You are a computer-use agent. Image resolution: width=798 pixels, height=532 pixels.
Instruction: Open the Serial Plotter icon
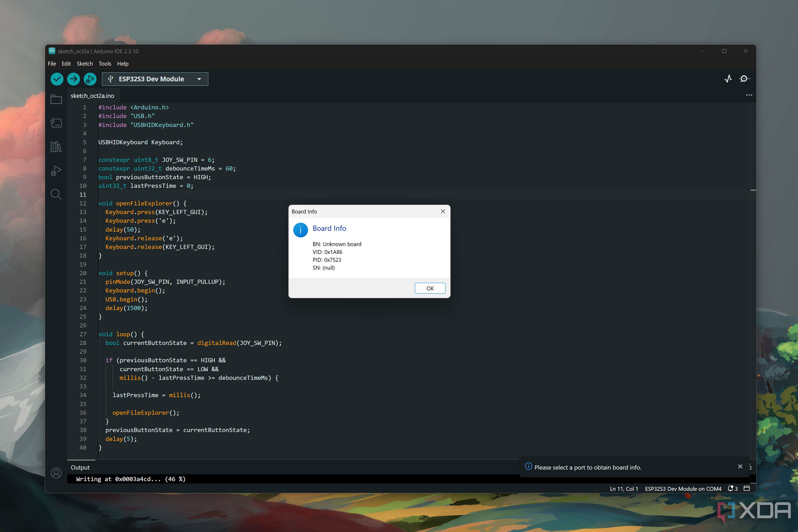coord(728,79)
